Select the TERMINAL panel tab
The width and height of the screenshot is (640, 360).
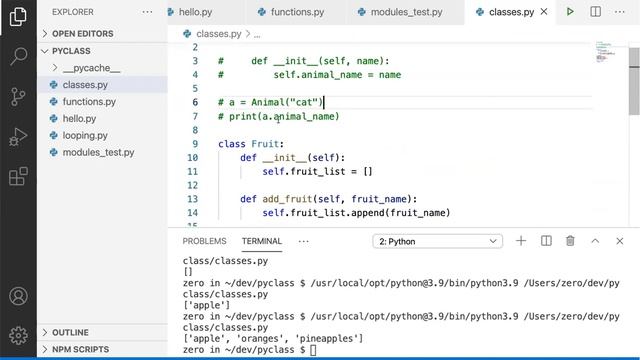click(262, 241)
